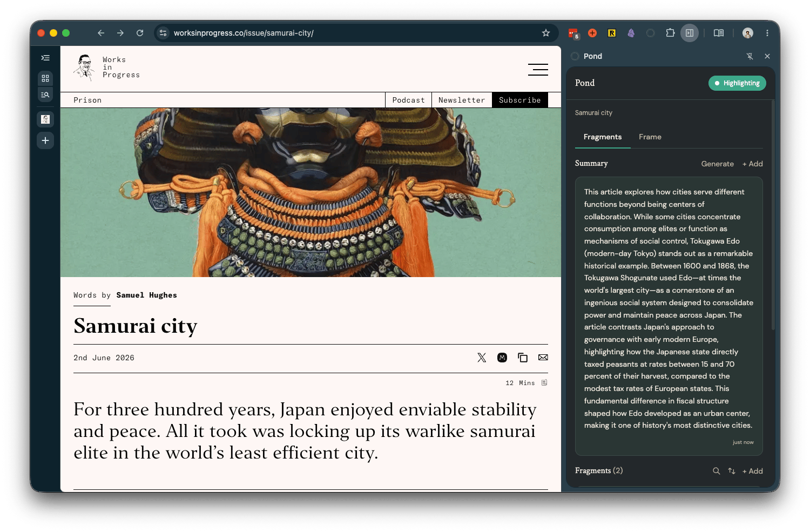This screenshot has width=810, height=532.
Task: Toggle the Highlighting mode pill
Action: pyautogui.click(x=737, y=83)
